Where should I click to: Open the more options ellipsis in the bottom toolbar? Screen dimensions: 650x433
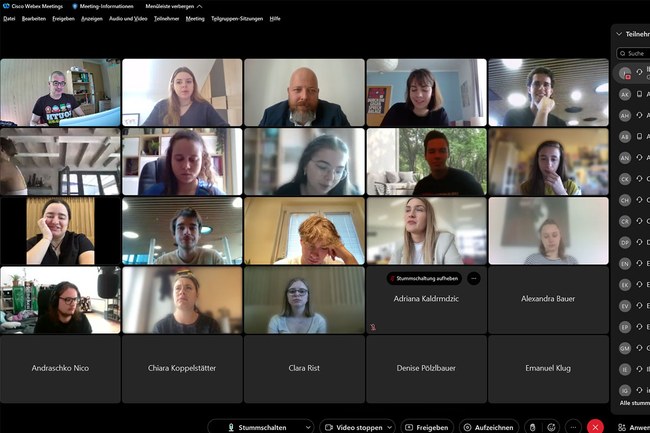click(x=573, y=427)
